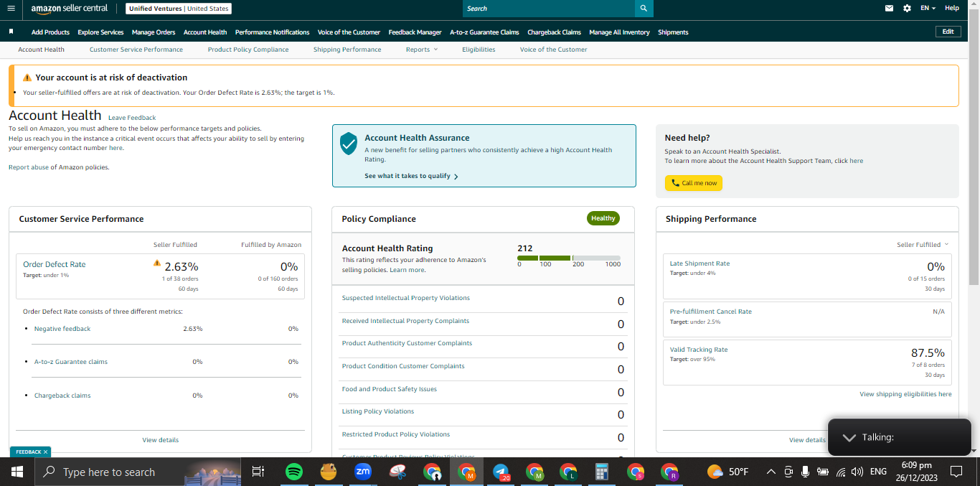980x486 pixels.
Task: Switch to Eligibilities tab
Action: tap(479, 50)
